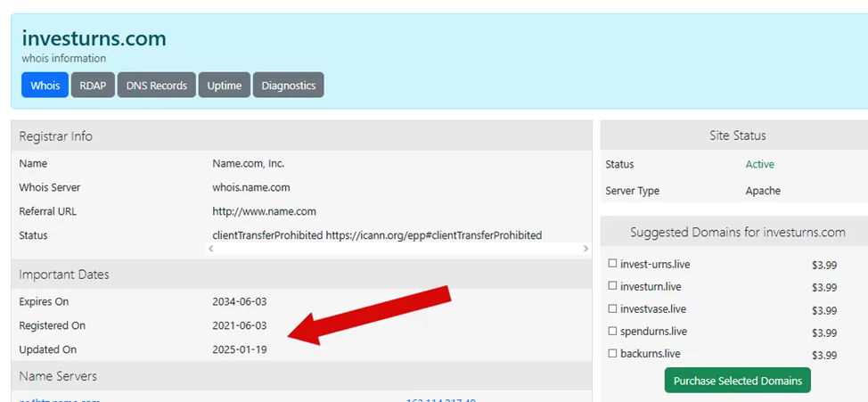Click the investurns.com page heading
The height and width of the screenshot is (402, 868).
[94, 38]
